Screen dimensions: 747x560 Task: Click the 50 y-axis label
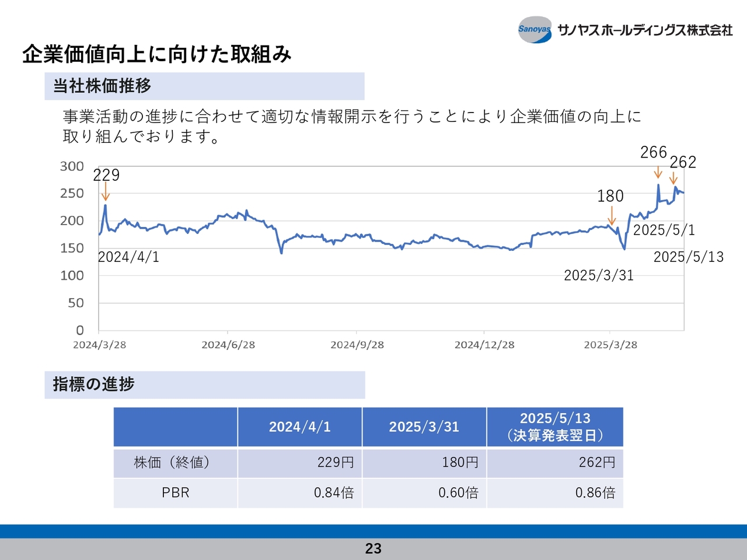(76, 303)
